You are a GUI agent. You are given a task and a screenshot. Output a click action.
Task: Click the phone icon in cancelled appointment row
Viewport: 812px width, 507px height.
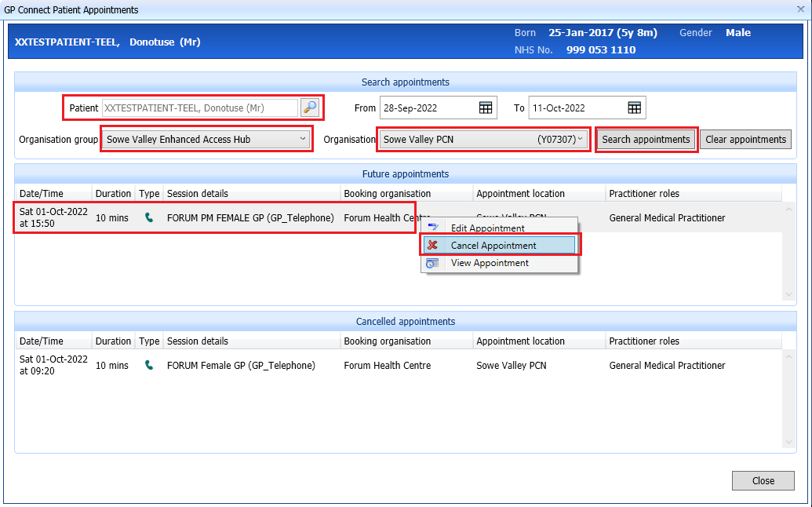[x=149, y=365]
